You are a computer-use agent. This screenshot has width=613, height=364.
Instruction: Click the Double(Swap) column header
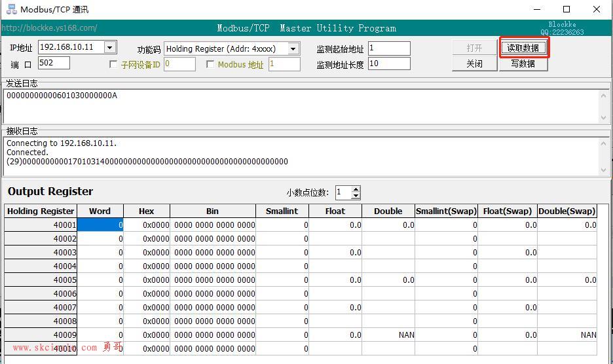(x=567, y=211)
